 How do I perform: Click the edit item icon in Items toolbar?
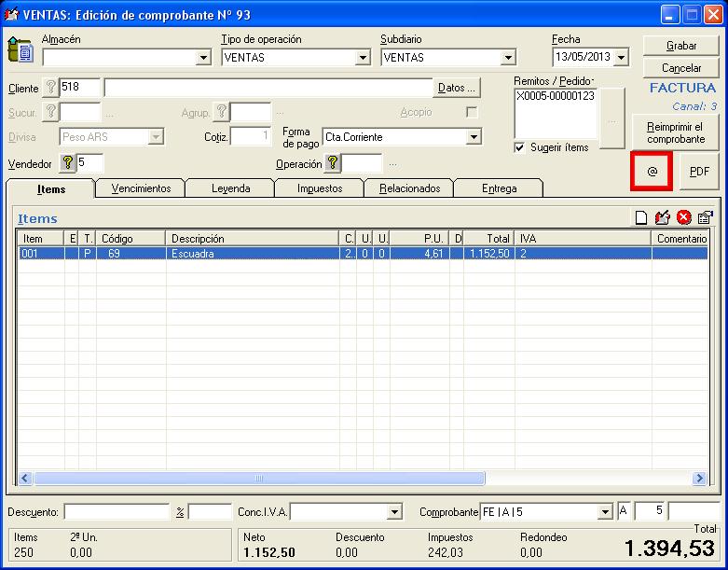663,218
